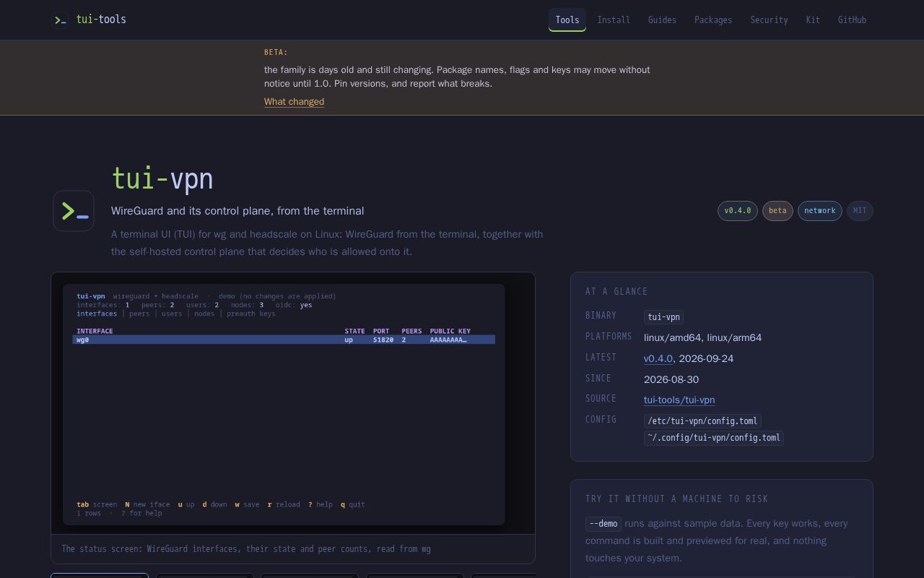
Task: Click the screenshot caption starting "The status screen"
Action: click(246, 549)
